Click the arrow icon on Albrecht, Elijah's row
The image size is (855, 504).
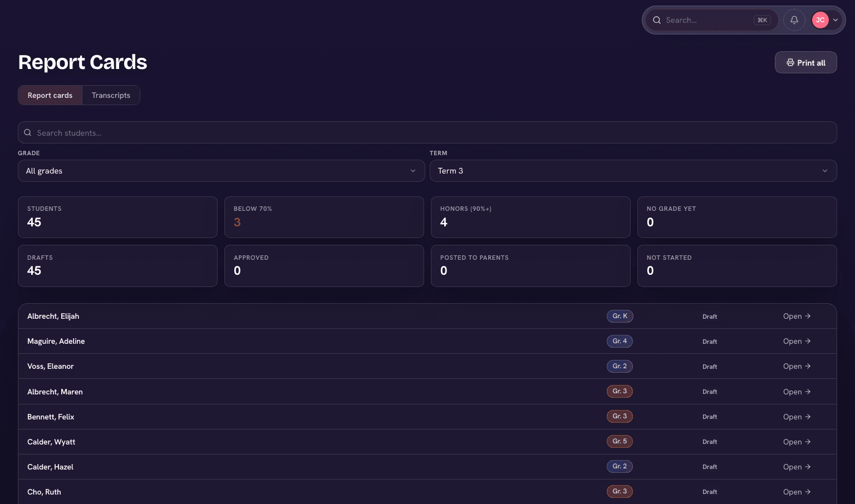pyautogui.click(x=808, y=316)
